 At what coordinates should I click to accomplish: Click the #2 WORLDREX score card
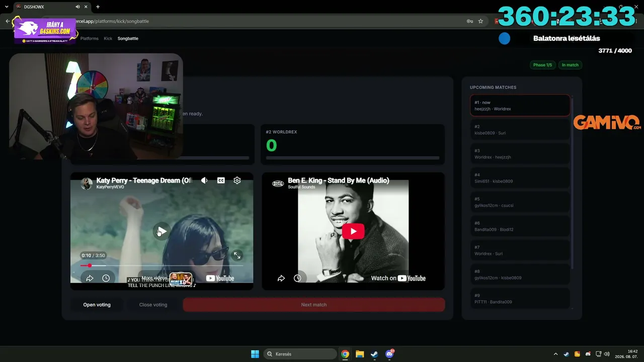pos(353,144)
